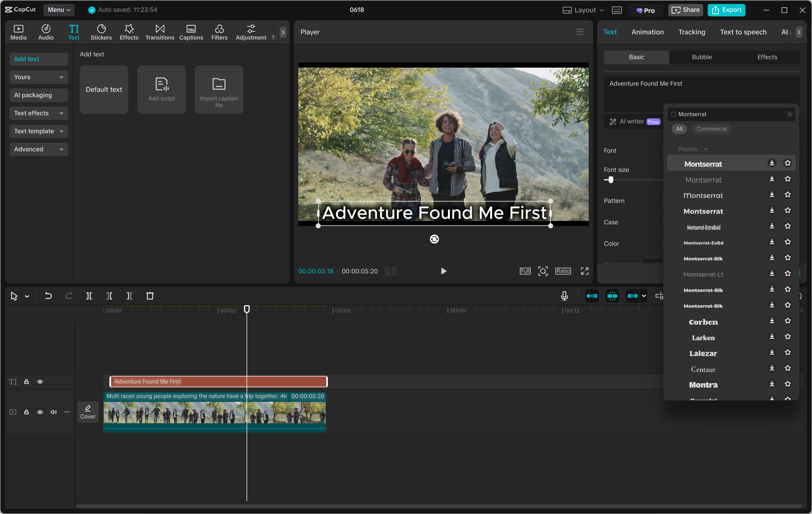This screenshot has height=514, width=812.
Task: Open the Layout dropdown
Action: click(583, 10)
